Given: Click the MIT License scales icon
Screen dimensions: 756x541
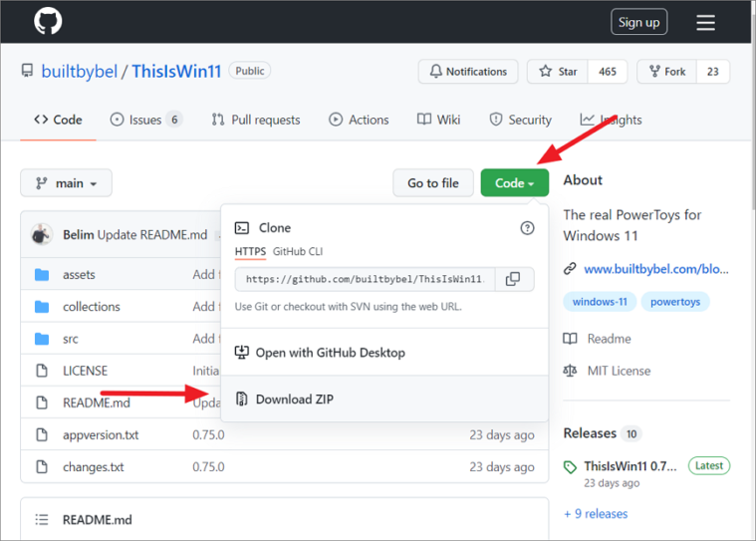Looking at the screenshot, I should click(570, 371).
